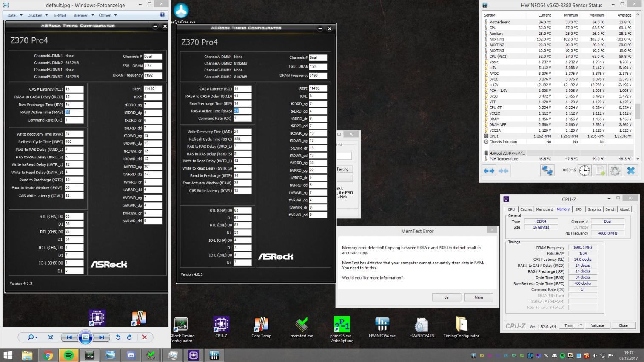Switch to the About tab in CPU-Z

tap(624, 209)
